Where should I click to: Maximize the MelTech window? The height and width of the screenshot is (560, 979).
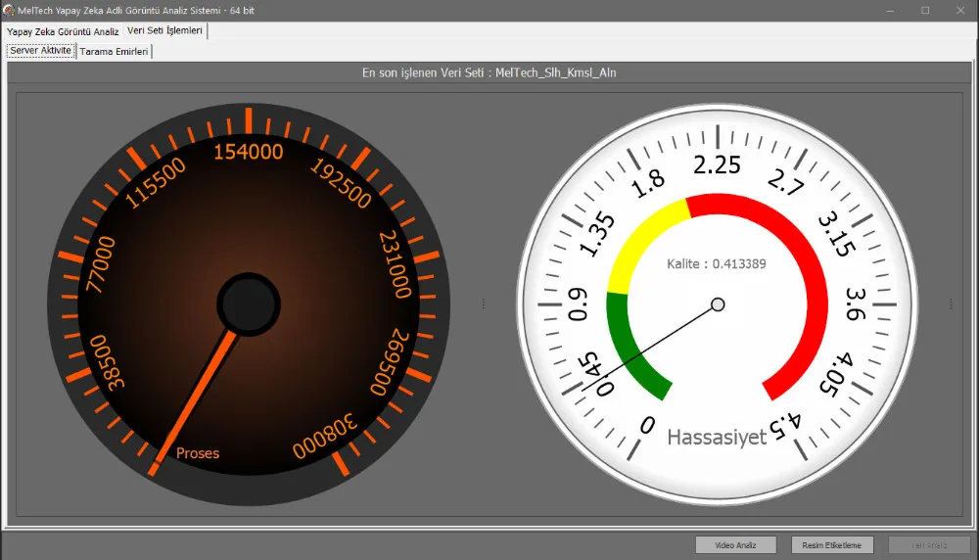point(925,11)
